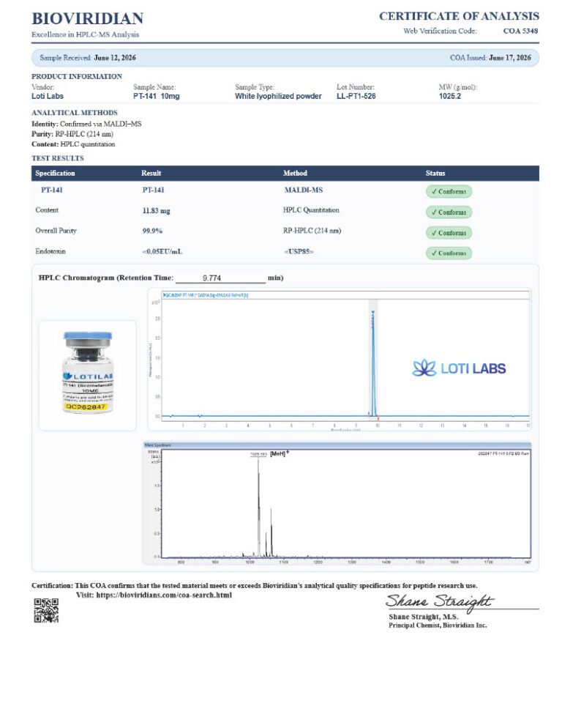The height and width of the screenshot is (728, 562).
Task: Click the <USP85> method cell
Action: pos(299,252)
